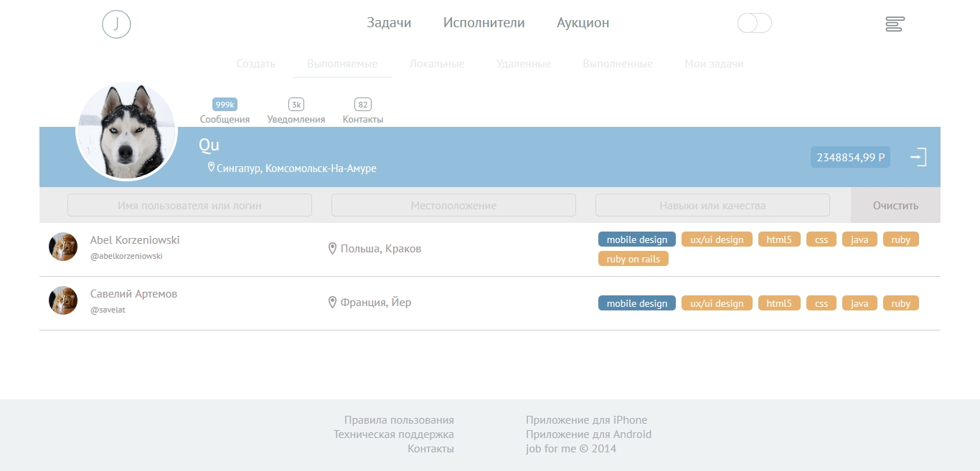980x471 pixels.
Task: Open the Задачи menu item
Action: [x=389, y=23]
